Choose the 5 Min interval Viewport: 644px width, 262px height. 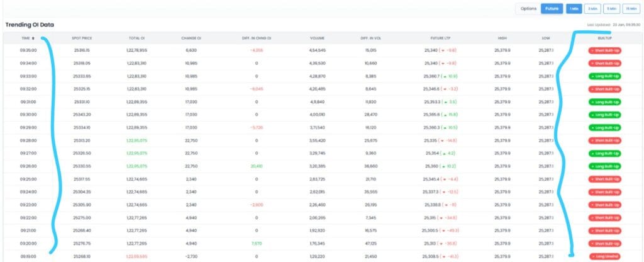611,9
